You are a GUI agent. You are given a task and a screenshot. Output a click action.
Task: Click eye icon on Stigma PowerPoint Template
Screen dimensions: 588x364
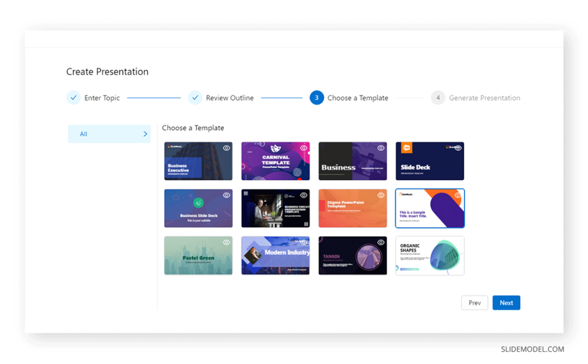381,195
